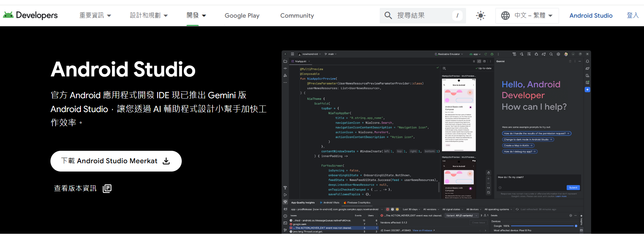Select the google.sam issue row

pos(334,224)
